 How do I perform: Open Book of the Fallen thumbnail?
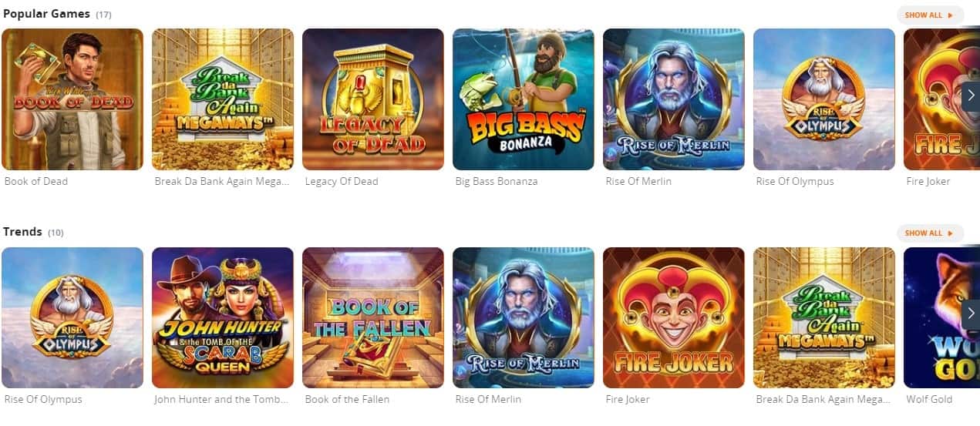tap(373, 317)
